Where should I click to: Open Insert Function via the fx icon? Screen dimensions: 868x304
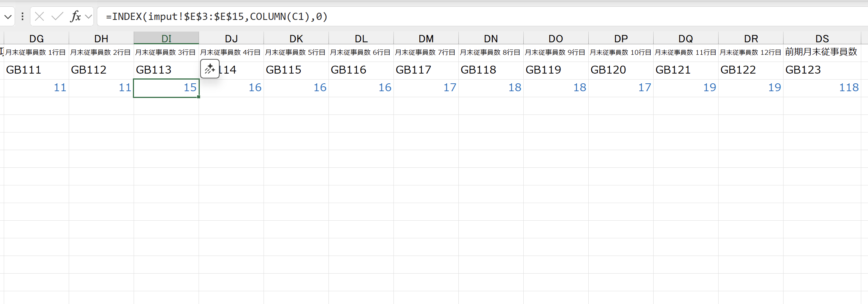[x=75, y=17]
